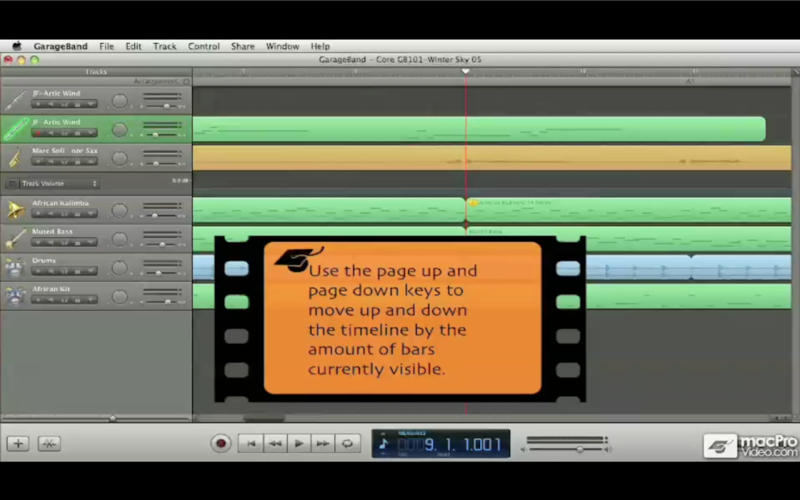
Task: Add a new track with plus button
Action: 18,443
